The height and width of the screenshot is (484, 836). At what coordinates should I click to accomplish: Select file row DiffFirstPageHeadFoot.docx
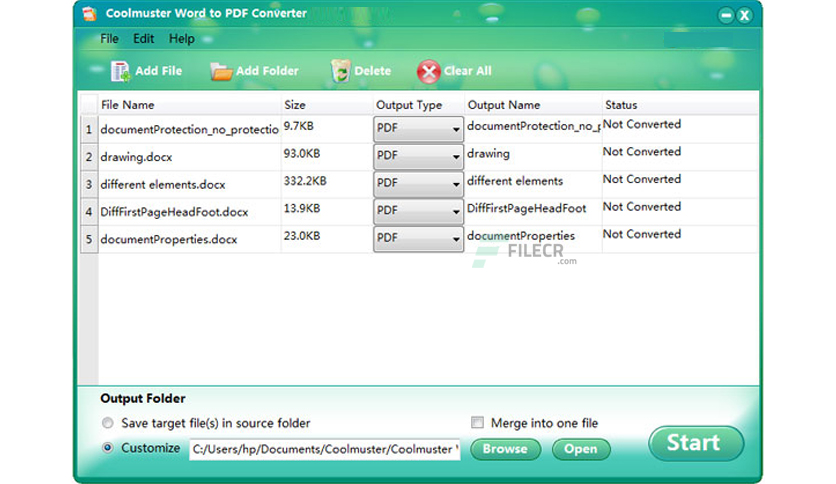pos(174,212)
